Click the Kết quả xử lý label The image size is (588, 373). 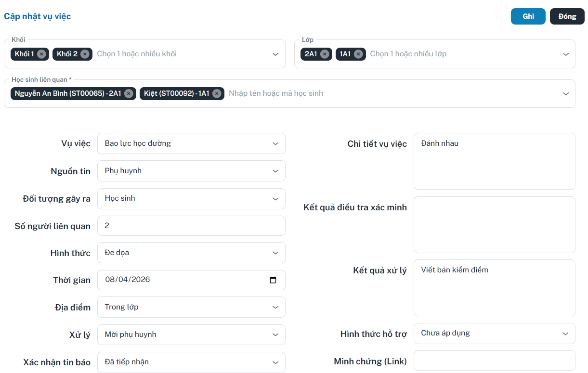coord(380,270)
